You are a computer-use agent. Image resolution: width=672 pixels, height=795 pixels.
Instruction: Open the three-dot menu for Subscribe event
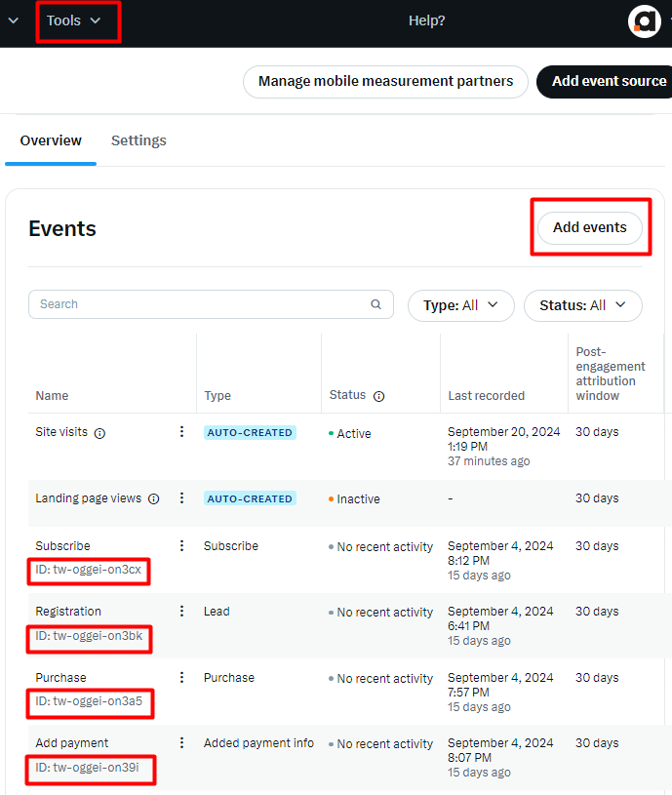pyautogui.click(x=181, y=545)
